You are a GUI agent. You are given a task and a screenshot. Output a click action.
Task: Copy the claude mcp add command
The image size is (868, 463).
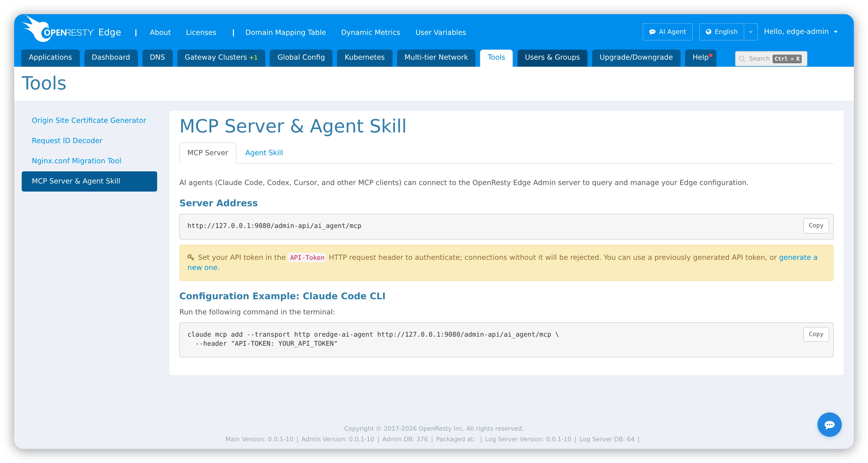pos(816,334)
